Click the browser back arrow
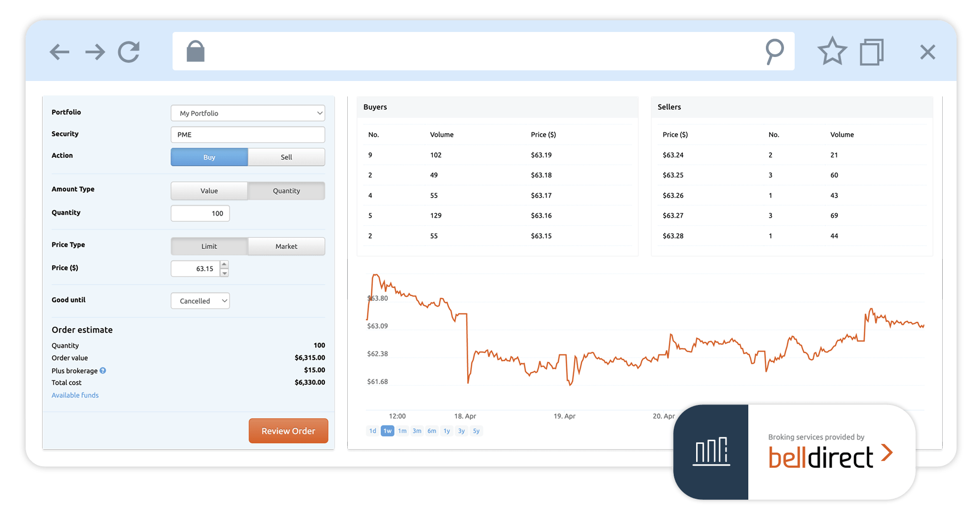The image size is (980, 519). (60, 52)
